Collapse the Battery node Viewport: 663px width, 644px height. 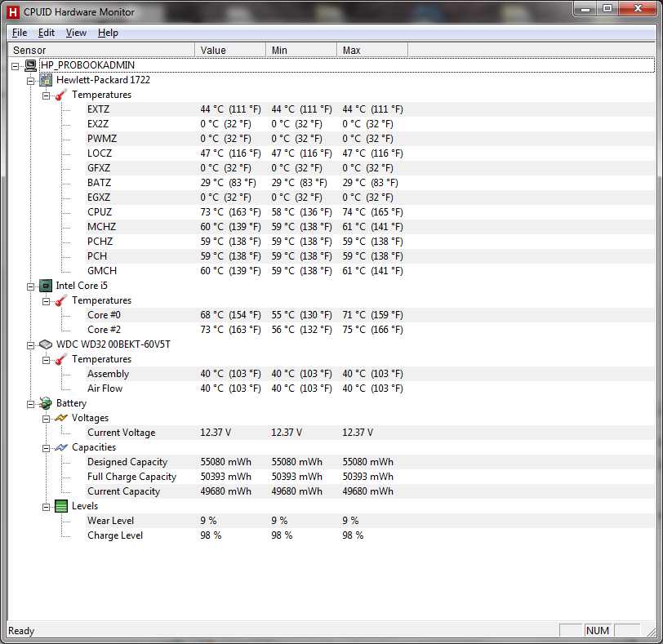(30, 404)
